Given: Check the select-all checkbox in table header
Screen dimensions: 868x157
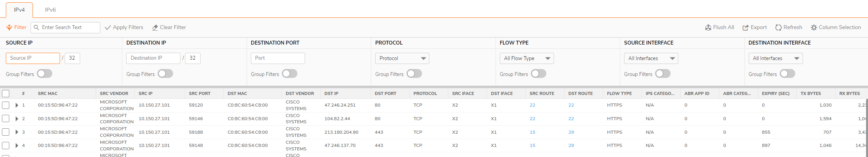Looking at the screenshot, I should tap(6, 93).
